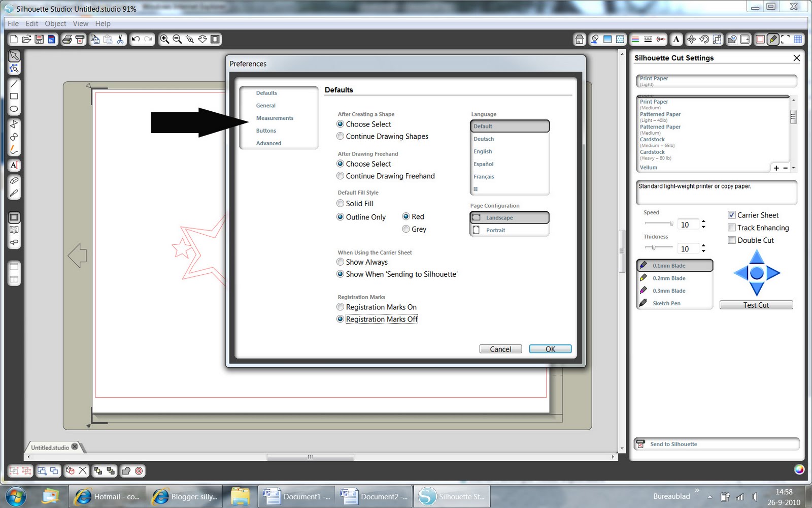812x508 pixels.
Task: Send to Silhouette toolbar icon
Action: (80, 39)
